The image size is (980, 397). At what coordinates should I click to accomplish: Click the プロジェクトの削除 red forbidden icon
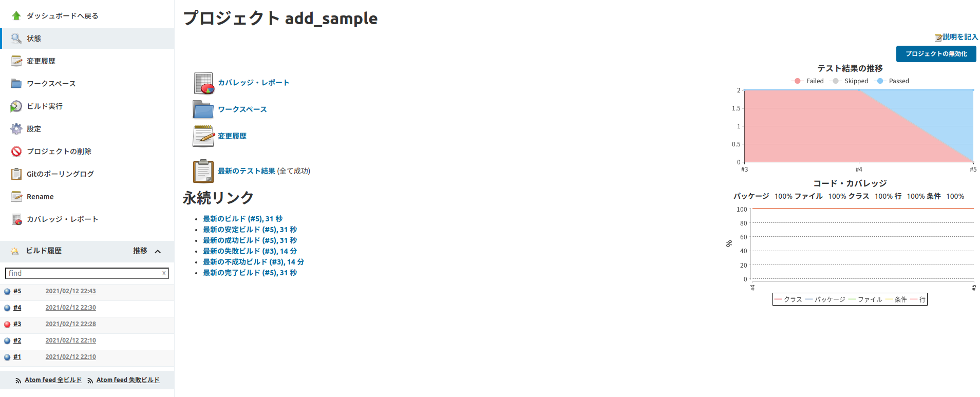[15, 151]
